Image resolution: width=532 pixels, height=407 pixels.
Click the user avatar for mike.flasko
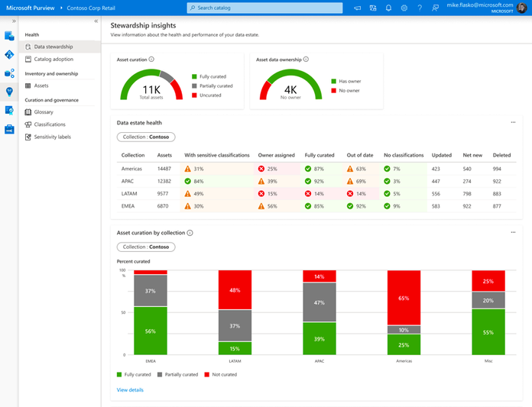[521, 8]
